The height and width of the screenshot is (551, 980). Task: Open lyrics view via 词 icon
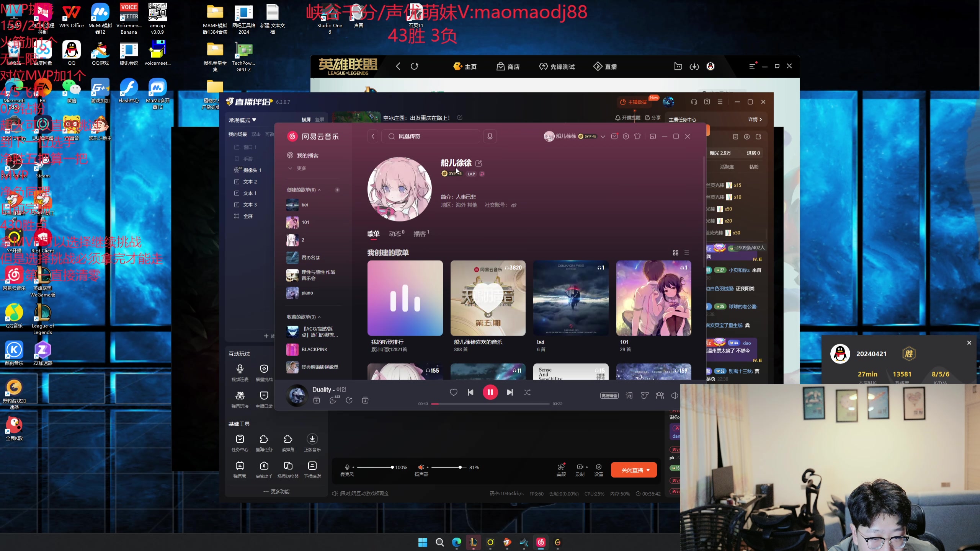pos(629,395)
